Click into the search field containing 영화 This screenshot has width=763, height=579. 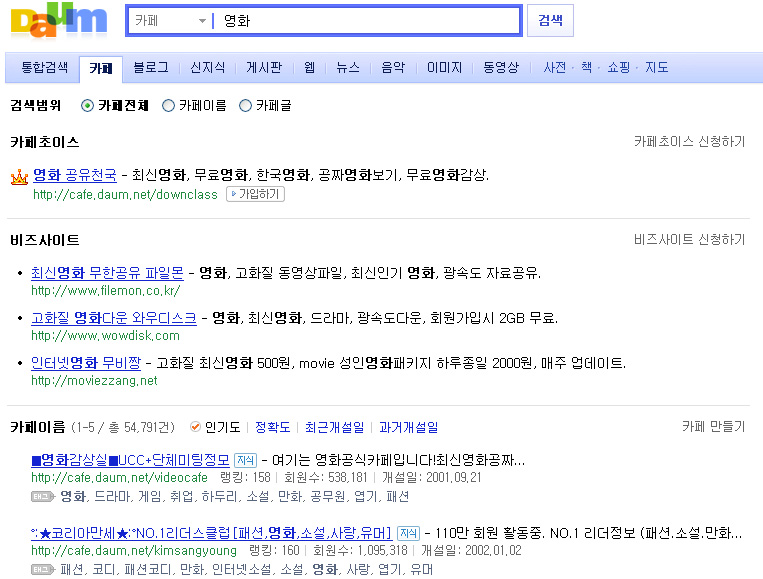tap(366, 20)
